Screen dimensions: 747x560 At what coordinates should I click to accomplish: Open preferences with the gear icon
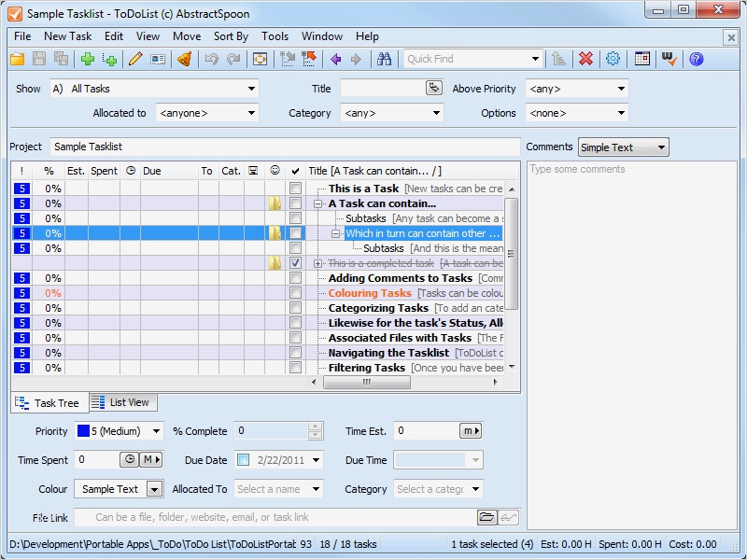pyautogui.click(x=613, y=59)
